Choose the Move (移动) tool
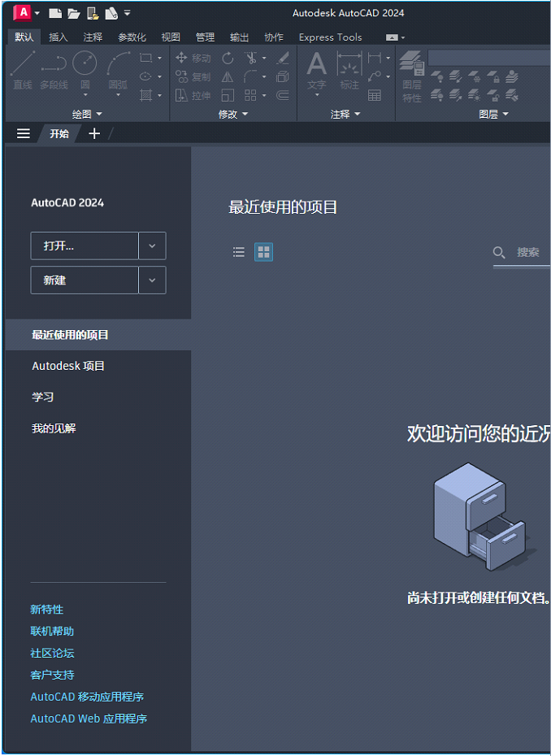The height and width of the screenshot is (756, 551). pos(193,58)
